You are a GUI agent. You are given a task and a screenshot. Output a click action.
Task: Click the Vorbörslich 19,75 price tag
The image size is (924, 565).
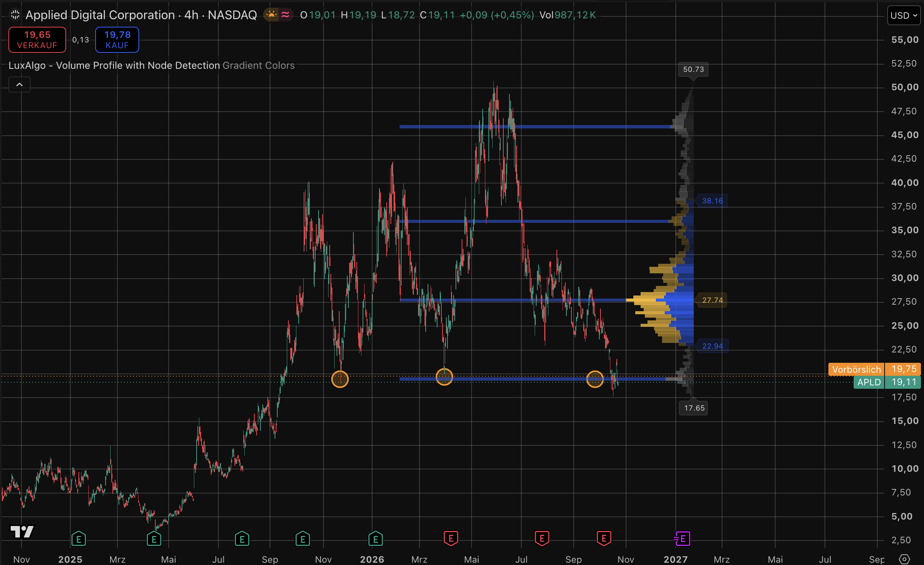coord(874,369)
